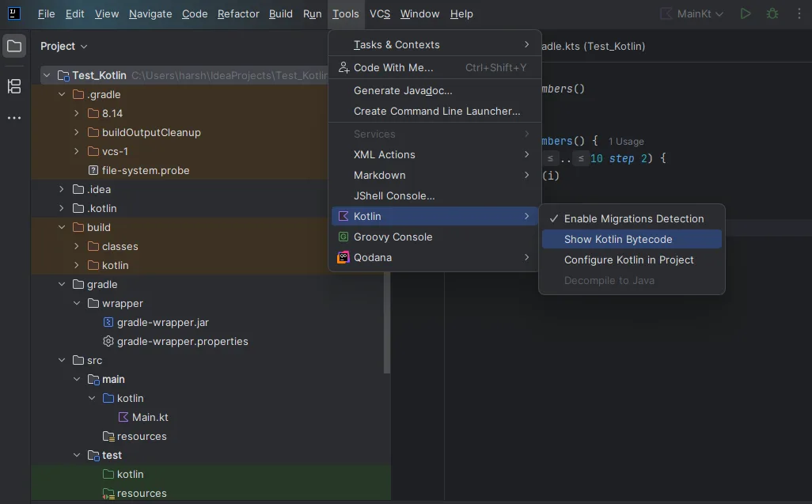The height and width of the screenshot is (504, 812).
Task: Collapse the wrapper folder chevron
Action: 77,303
